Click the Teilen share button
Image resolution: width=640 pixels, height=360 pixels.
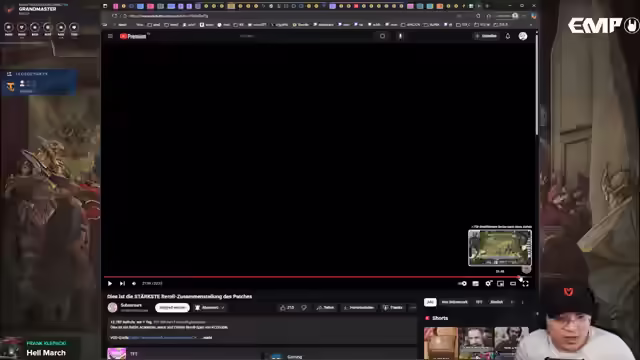(x=326, y=307)
